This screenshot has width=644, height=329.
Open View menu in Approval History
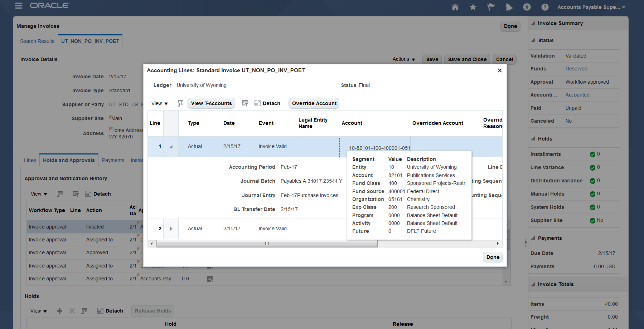pos(39,194)
